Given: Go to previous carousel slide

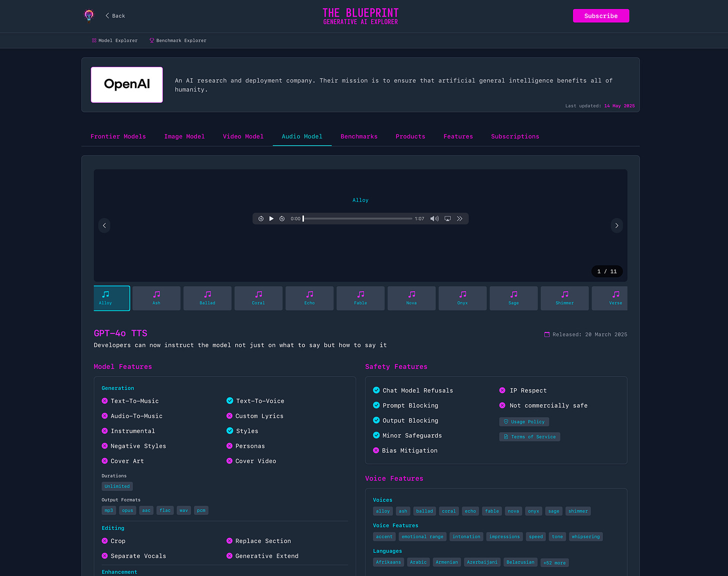Looking at the screenshot, I should click(104, 225).
